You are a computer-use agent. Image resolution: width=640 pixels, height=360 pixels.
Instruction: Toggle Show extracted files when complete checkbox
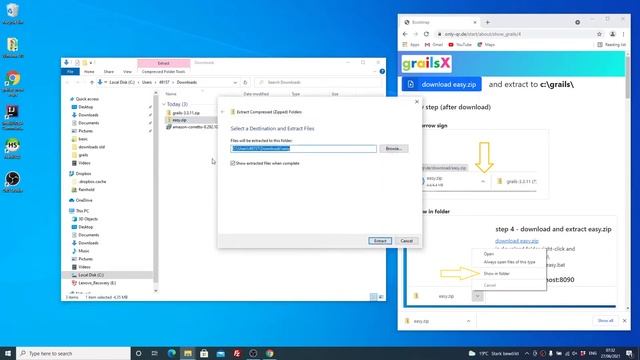click(x=233, y=163)
